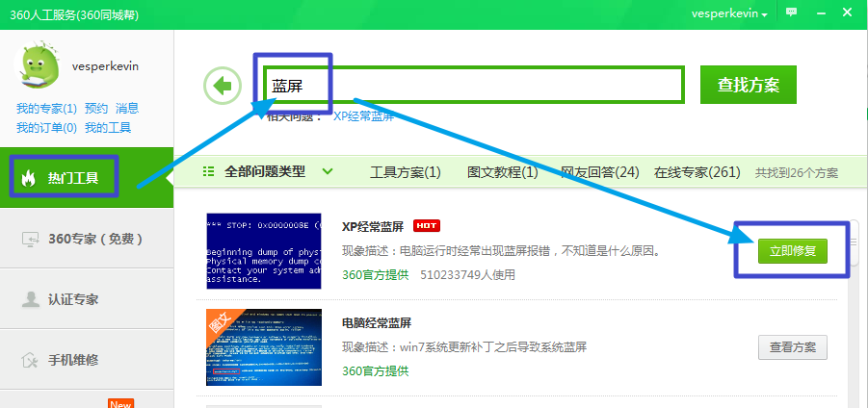Click the monitor icon beside 360专家
868x408 pixels.
[x=30, y=239]
